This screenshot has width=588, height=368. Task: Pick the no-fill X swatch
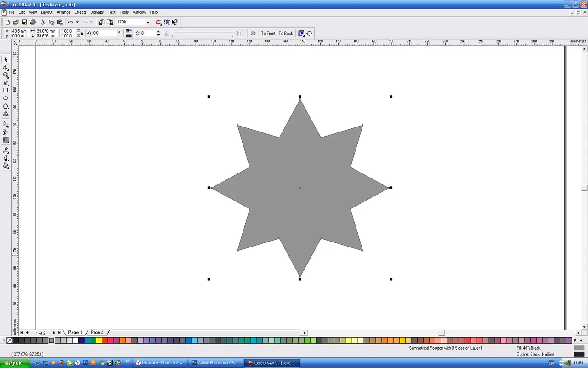coord(10,340)
